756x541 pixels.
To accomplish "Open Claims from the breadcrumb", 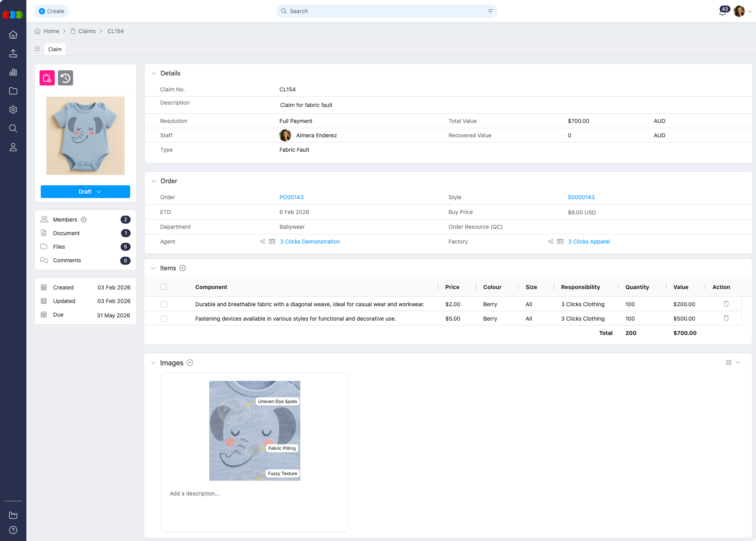I will 87,31.
